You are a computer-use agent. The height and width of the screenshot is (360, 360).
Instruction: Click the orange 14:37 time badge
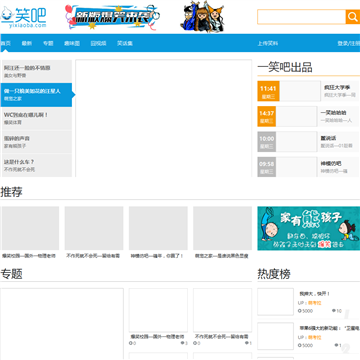pos(266,116)
